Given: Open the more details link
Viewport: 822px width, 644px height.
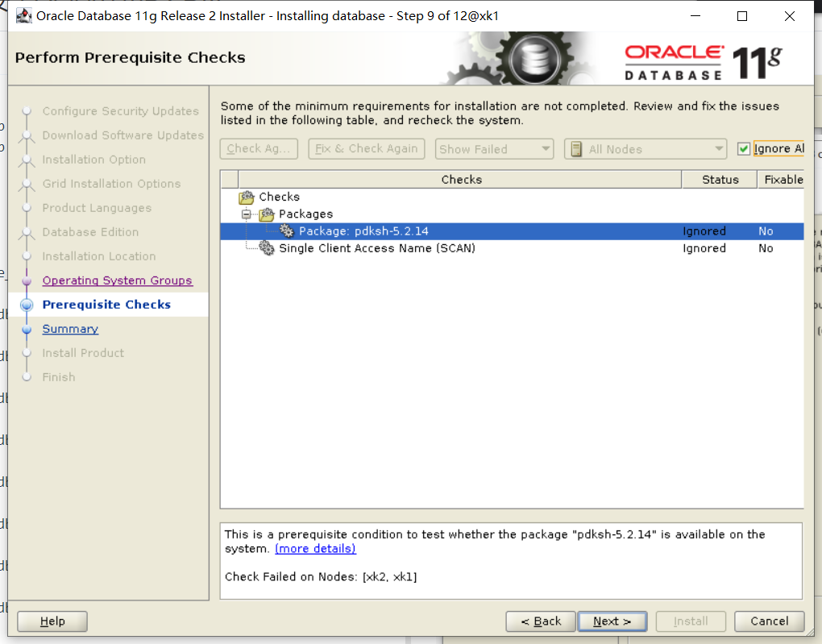Looking at the screenshot, I should point(316,549).
